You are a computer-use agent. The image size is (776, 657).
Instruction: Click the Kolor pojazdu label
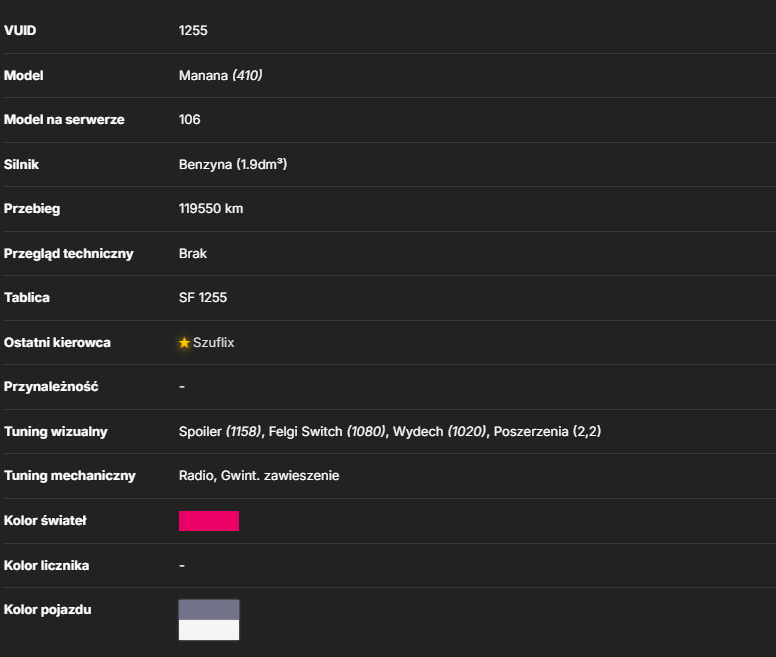pos(48,610)
